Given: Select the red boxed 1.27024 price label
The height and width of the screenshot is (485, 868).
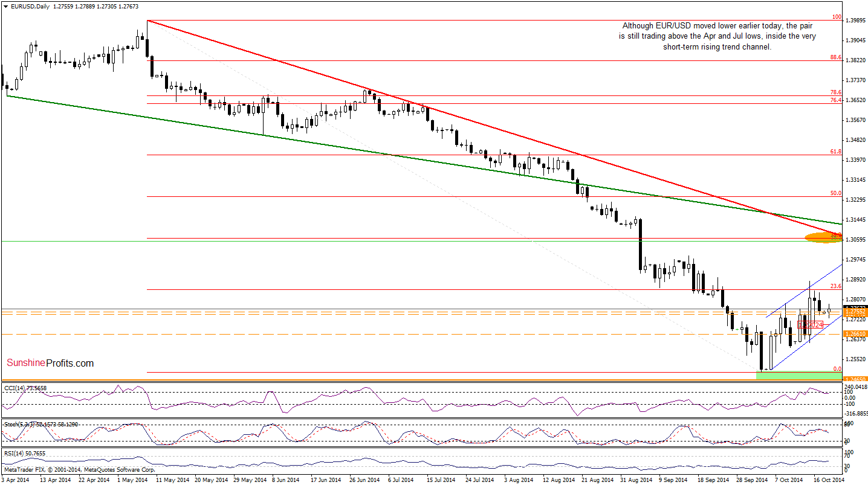Looking at the screenshot, I should (810, 325).
